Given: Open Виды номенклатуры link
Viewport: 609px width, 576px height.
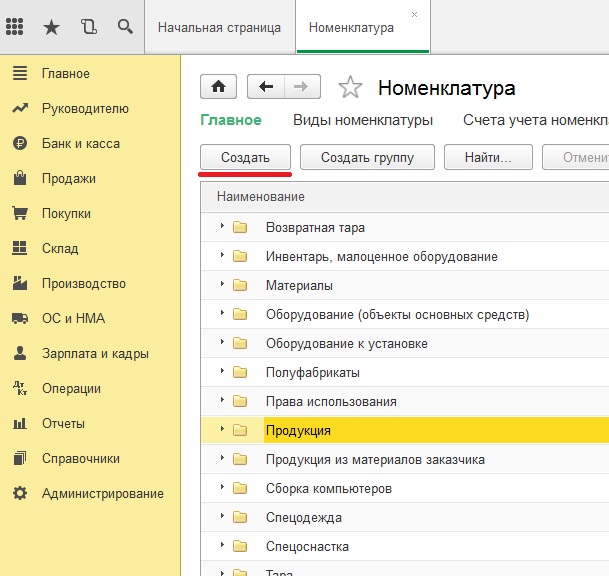Looking at the screenshot, I should click(x=362, y=120).
